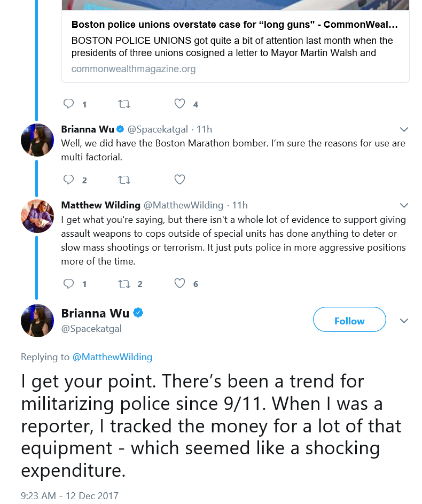Retweet Matthew Wilding's assault weapons tweet
Screen dimensions: 422x504
click(x=124, y=283)
